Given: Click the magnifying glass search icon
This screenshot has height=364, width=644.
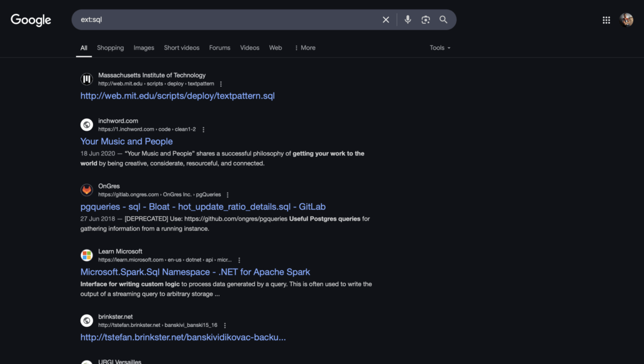Looking at the screenshot, I should click(443, 19).
